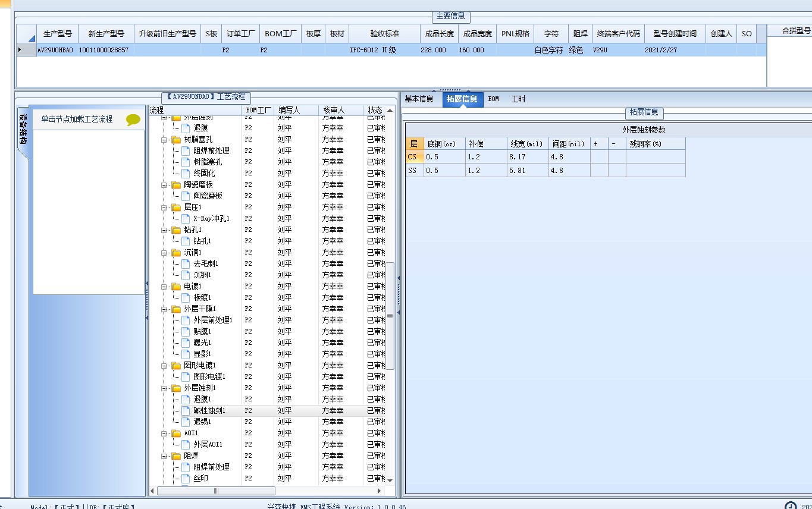
Task: Collapse the 外层蚀刻1 tree node
Action: tap(164, 388)
